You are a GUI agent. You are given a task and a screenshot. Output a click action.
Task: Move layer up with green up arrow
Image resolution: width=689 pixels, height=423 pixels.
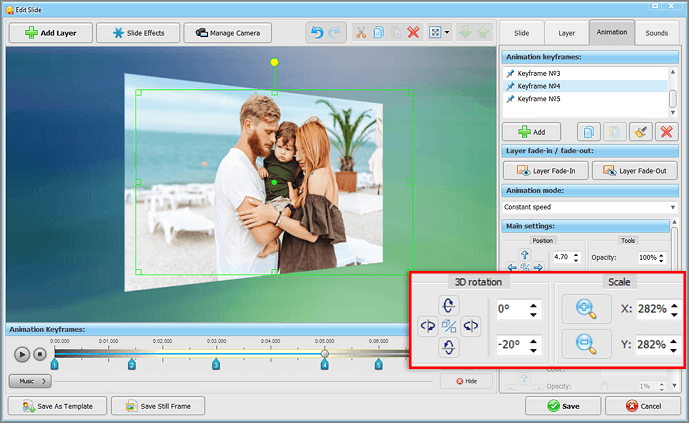tap(483, 33)
